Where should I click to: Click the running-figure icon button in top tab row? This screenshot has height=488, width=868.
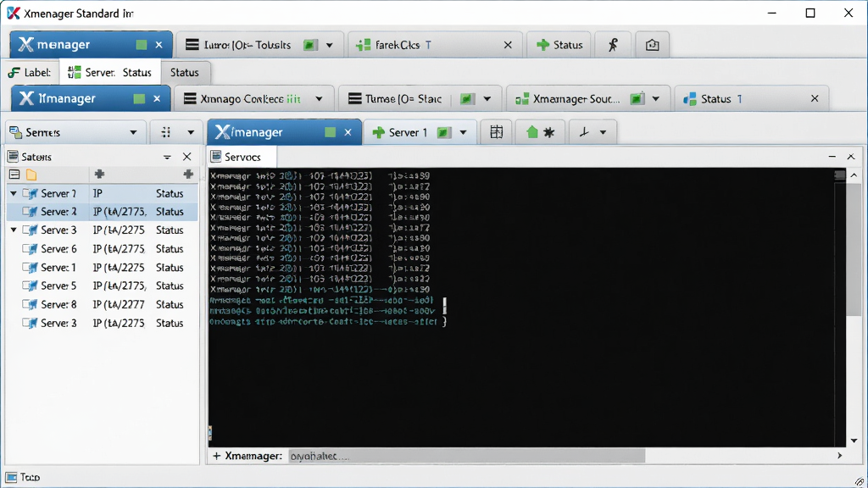point(613,45)
